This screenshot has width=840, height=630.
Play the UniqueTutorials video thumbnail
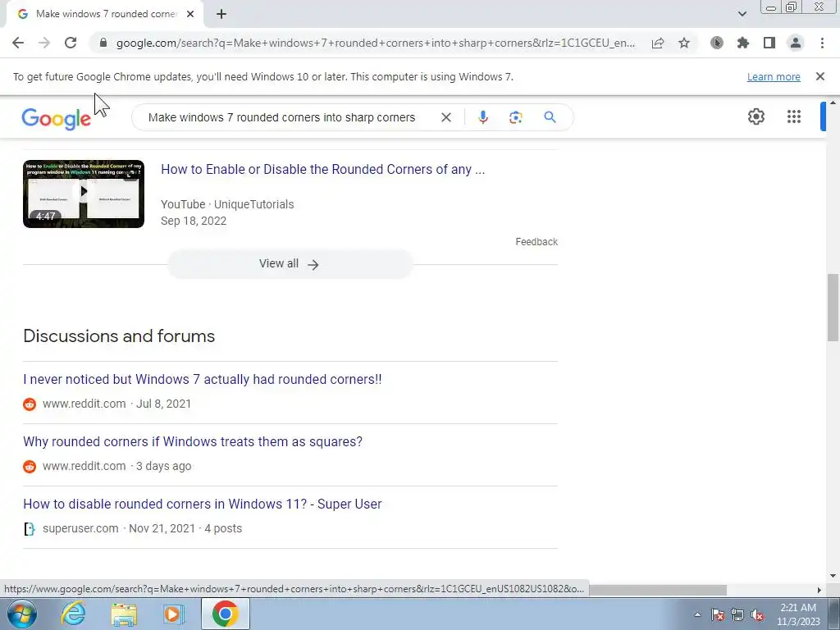(x=84, y=194)
